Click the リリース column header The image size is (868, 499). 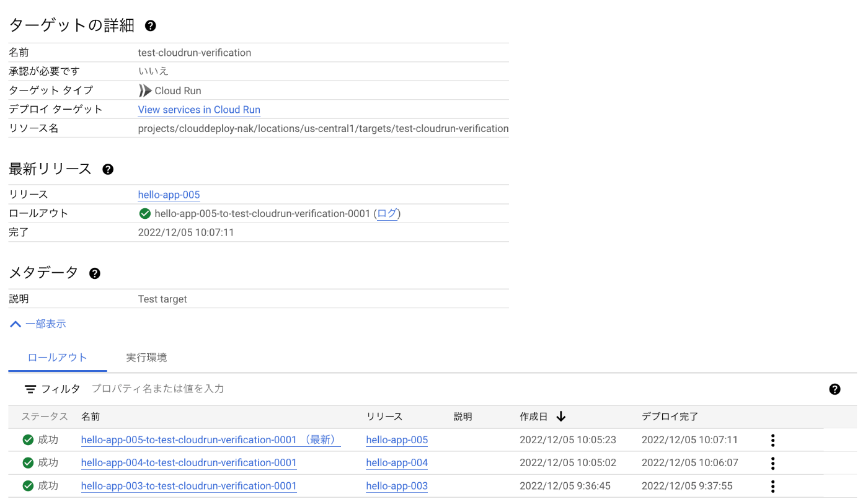click(x=384, y=417)
